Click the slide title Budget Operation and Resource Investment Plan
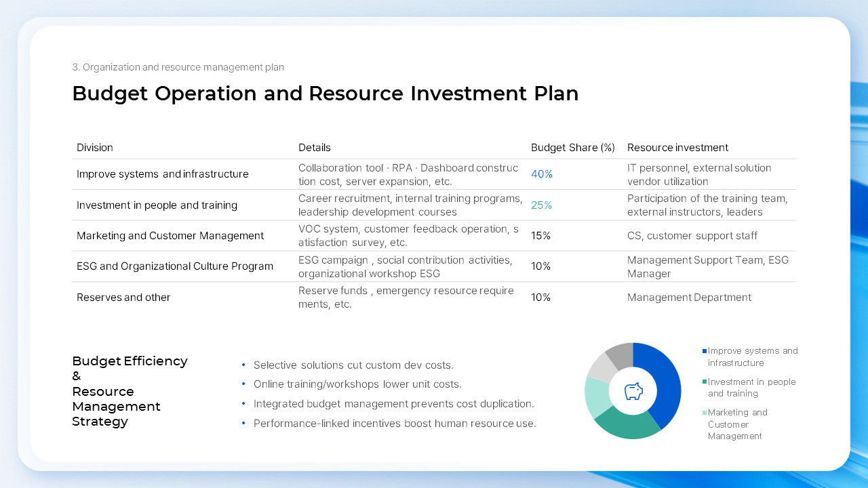 [x=325, y=94]
